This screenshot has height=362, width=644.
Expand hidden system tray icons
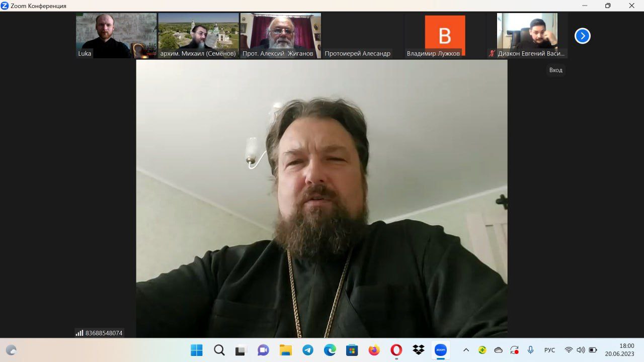pyautogui.click(x=466, y=350)
